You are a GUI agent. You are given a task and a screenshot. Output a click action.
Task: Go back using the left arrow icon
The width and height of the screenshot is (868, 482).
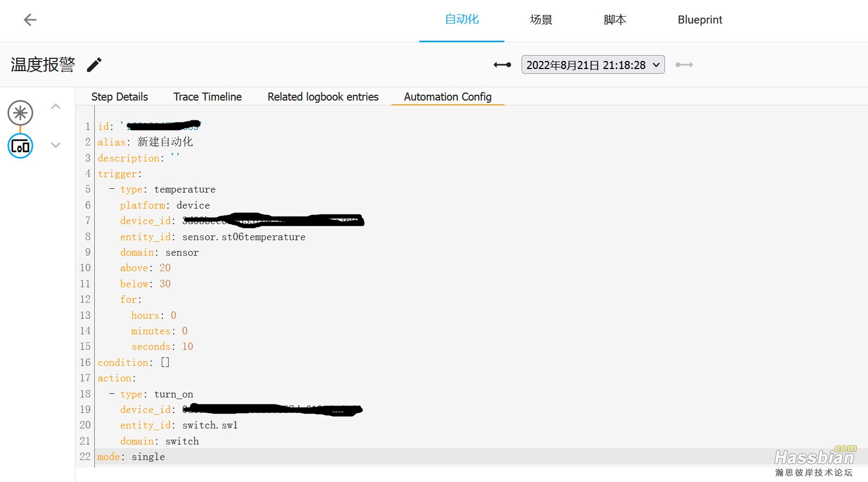[30, 20]
